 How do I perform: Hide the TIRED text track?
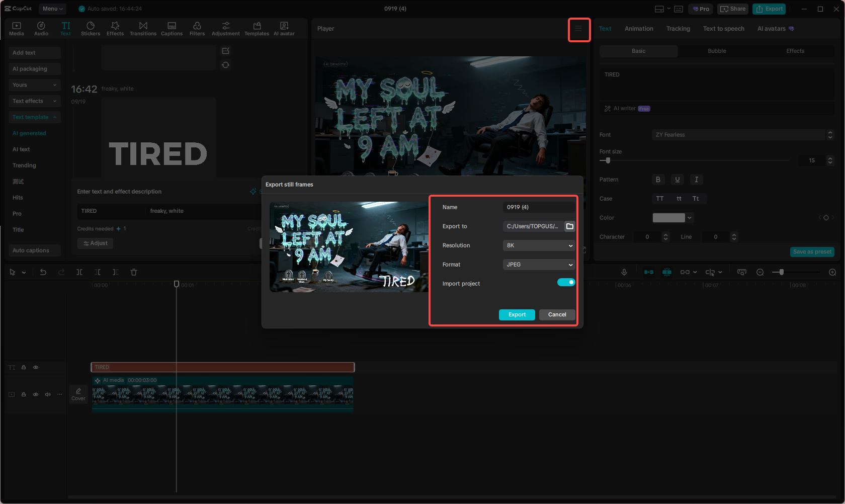click(36, 367)
